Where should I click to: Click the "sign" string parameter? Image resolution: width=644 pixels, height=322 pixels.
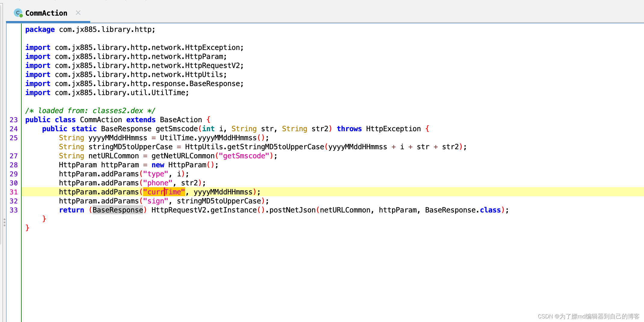click(x=155, y=201)
